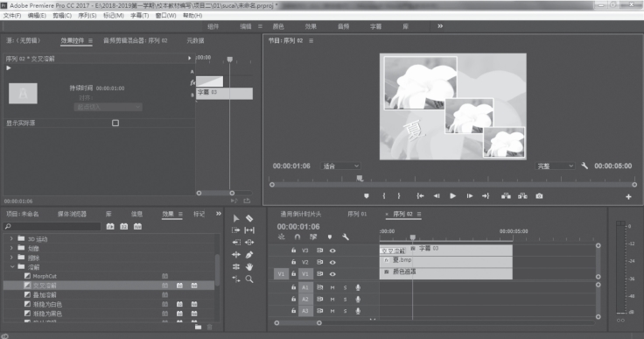Viewport: 644px width, 339px height.
Task: Click the Extract button
Action: point(522,196)
